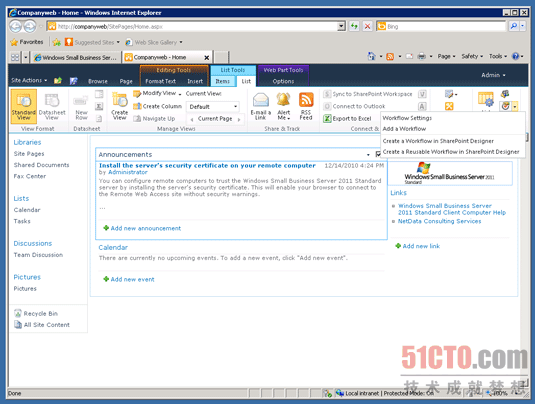The width and height of the screenshot is (535, 404).
Task: Click Add new event link
Action: click(132, 279)
